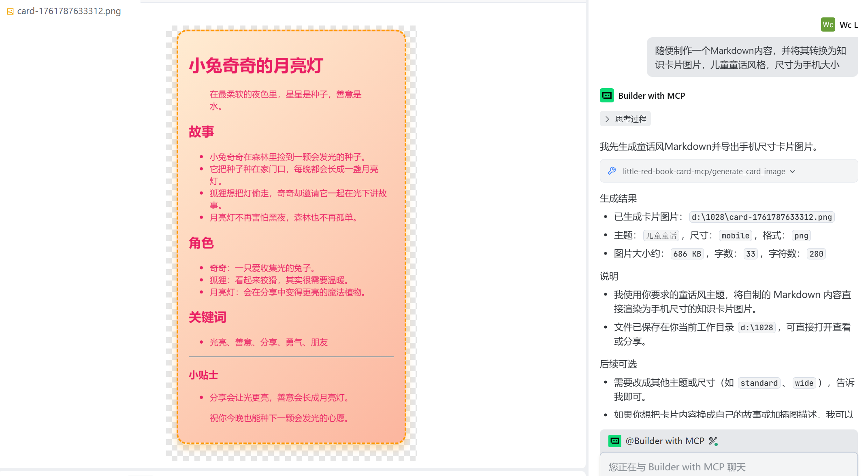Click the tools icon beside @Builder with MCP
The width and height of the screenshot is (868, 476).
click(x=713, y=440)
